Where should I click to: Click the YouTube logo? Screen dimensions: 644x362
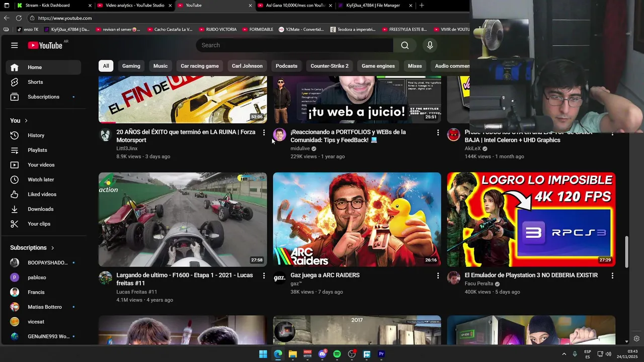coord(45,45)
